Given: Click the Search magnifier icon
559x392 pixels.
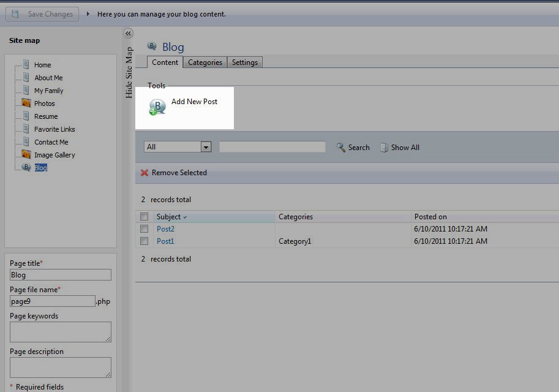Looking at the screenshot, I should coord(342,148).
